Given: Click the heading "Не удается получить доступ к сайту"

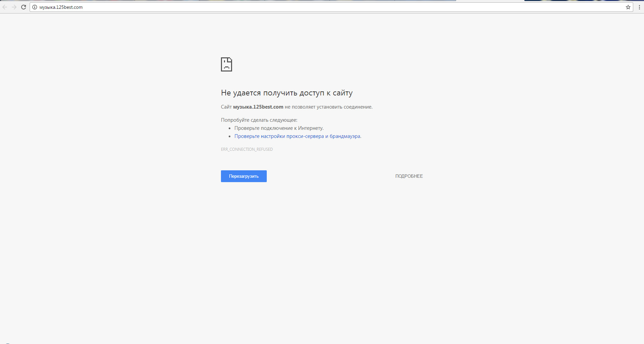Looking at the screenshot, I should (x=287, y=93).
